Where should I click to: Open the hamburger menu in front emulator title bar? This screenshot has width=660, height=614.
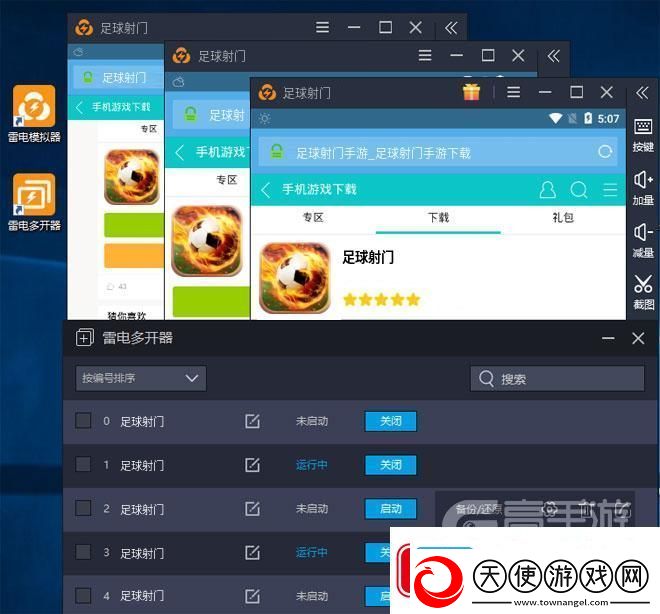[514, 92]
